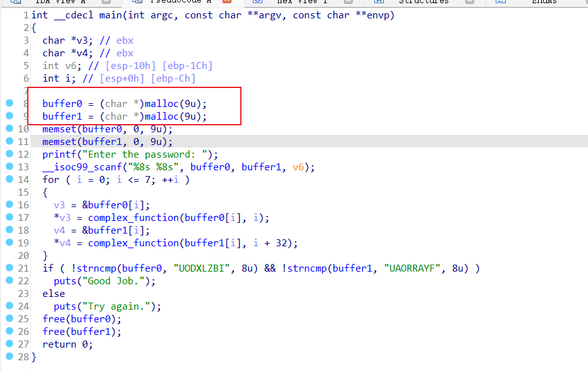Click the [esp-10h] stack comment
Screen dimensions: 588x371
[130, 66]
